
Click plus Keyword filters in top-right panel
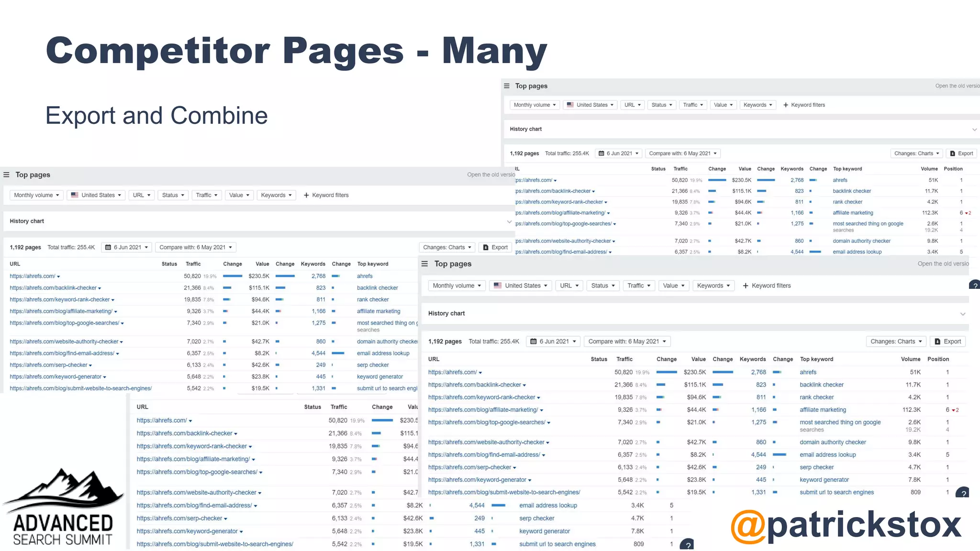[804, 105]
